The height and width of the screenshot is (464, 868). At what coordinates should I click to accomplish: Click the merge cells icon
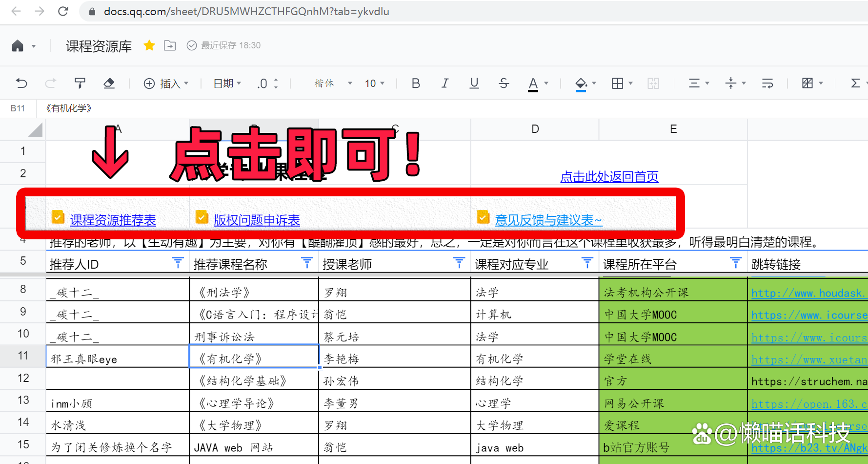[653, 84]
